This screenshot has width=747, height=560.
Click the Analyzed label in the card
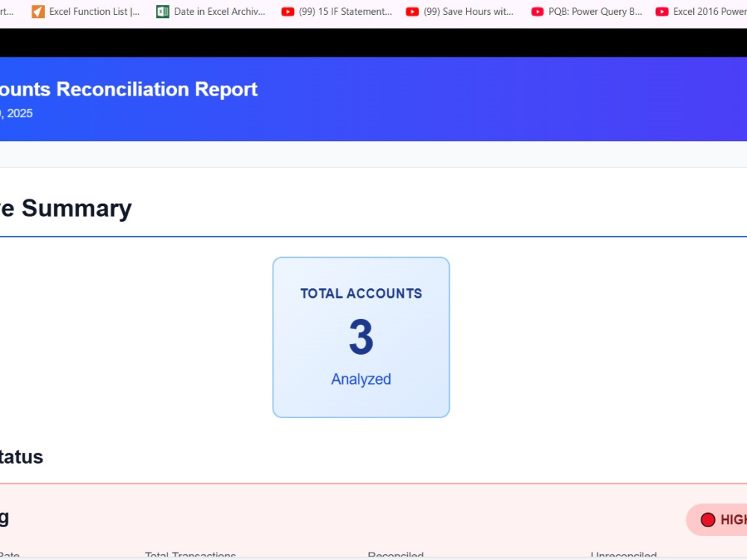point(361,379)
